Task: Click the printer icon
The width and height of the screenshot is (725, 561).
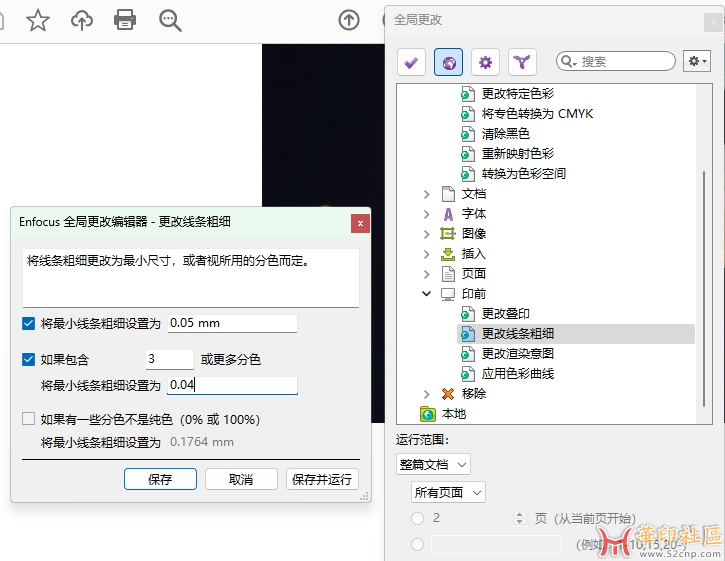Action: coord(125,20)
